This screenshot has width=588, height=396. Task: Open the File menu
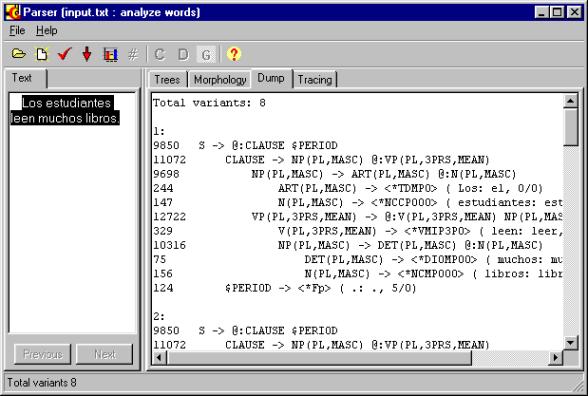(17, 30)
